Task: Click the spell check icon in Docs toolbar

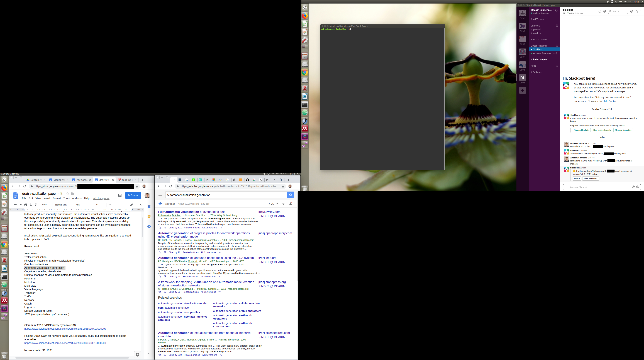Action: (31, 205)
